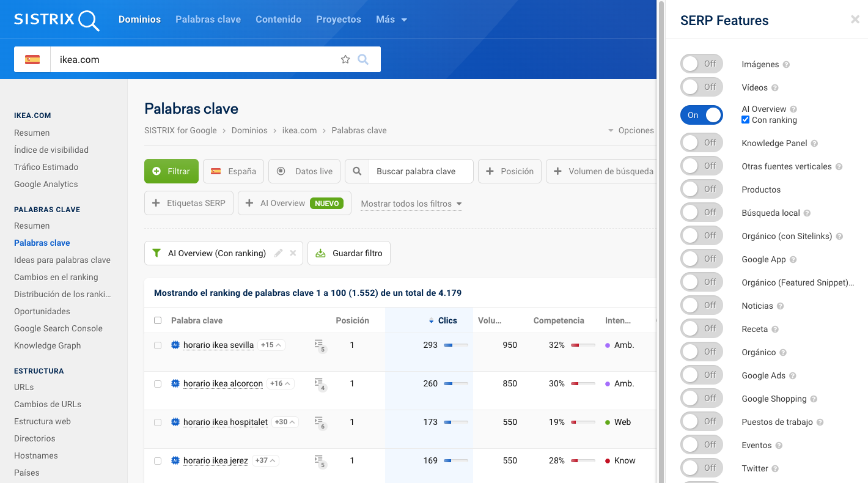Image resolution: width=868 pixels, height=483 pixels.
Task: Click AI Overview badge beside horario ikea alcorcon
Action: click(x=175, y=384)
